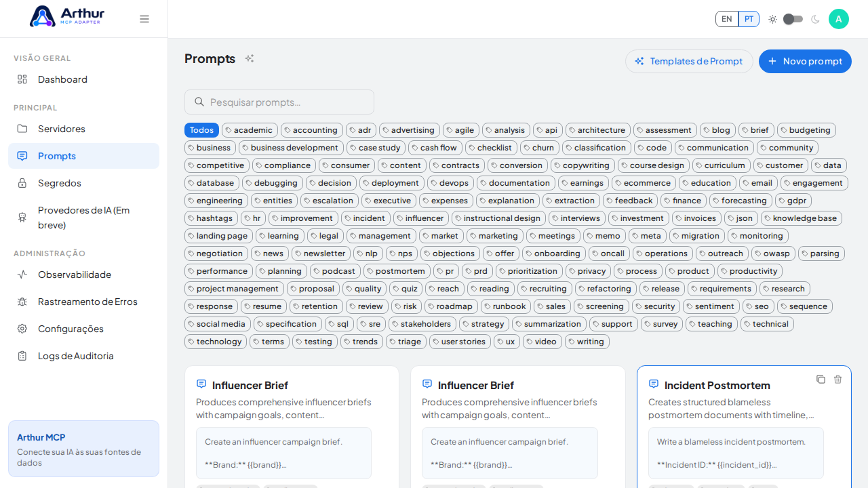
Task: Open Observabilidade in sidebar
Action: [83, 274]
